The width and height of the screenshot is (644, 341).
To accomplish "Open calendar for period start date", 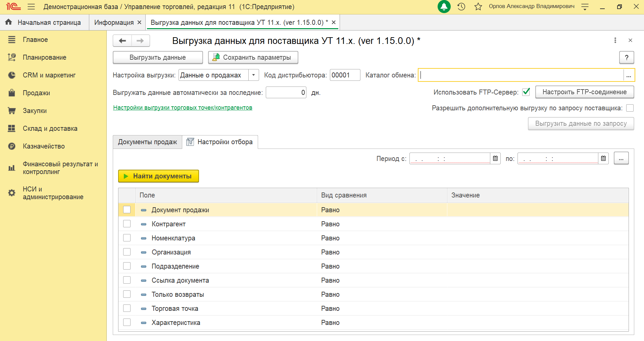I will [495, 158].
